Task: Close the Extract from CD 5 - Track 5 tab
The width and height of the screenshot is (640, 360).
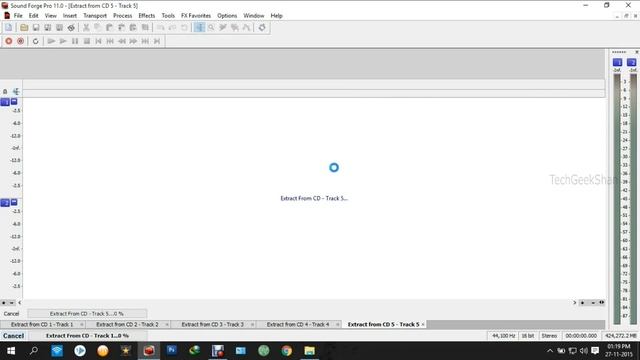Action: pos(423,324)
